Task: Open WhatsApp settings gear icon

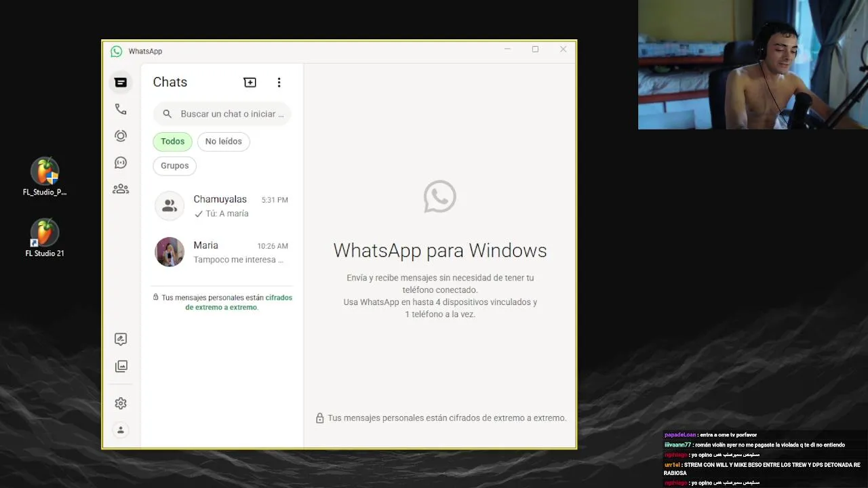Action: [x=121, y=403]
